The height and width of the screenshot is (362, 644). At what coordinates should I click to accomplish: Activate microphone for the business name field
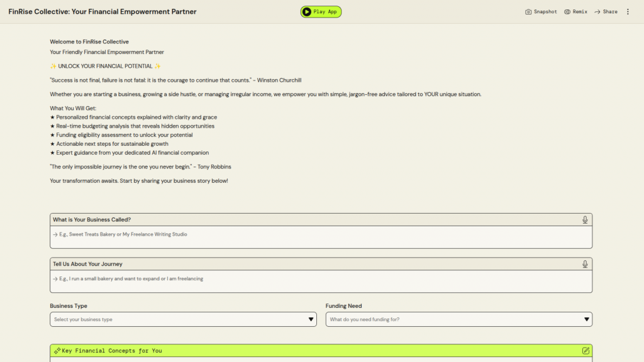tap(585, 220)
